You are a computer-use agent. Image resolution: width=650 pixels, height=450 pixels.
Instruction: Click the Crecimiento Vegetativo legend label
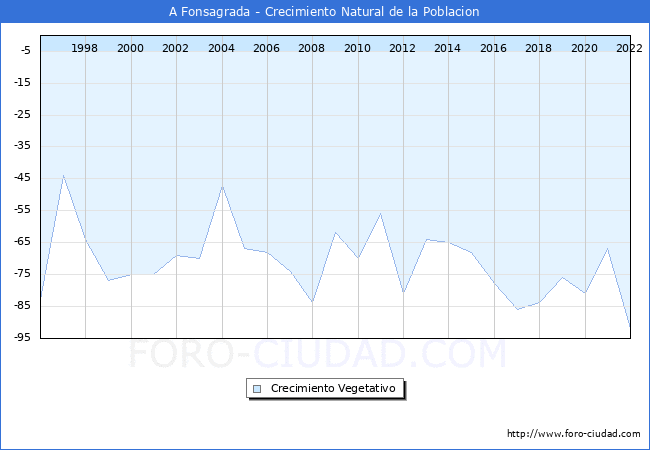pos(333,388)
